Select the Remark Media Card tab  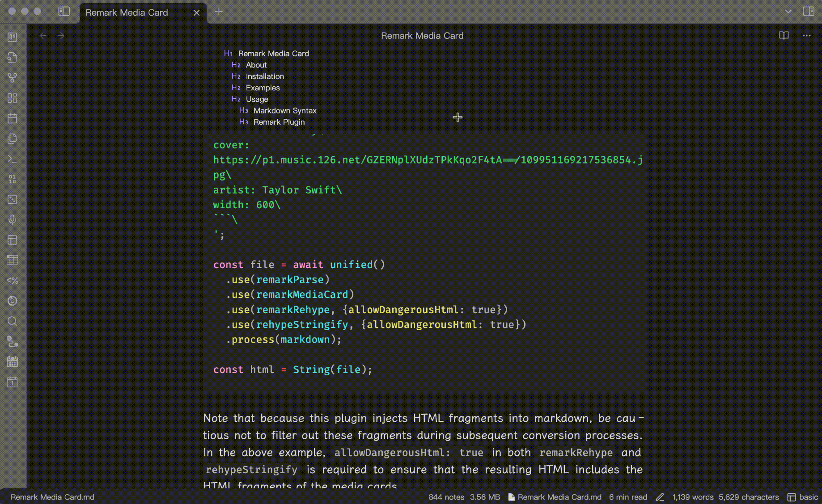[127, 13]
